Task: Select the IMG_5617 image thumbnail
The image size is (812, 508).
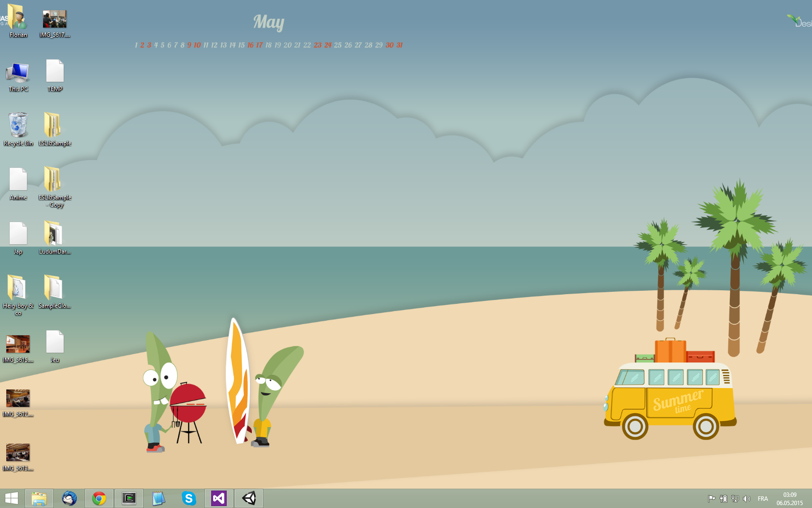Action: [x=55, y=20]
